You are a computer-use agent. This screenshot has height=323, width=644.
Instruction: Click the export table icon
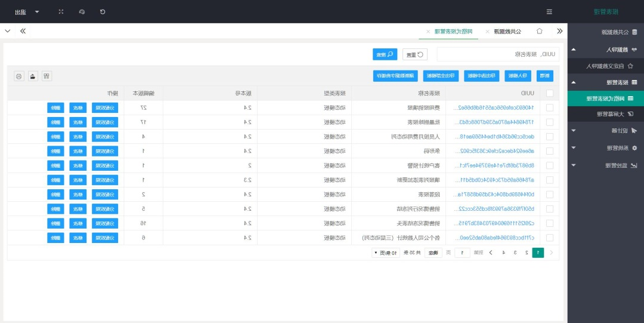point(33,76)
